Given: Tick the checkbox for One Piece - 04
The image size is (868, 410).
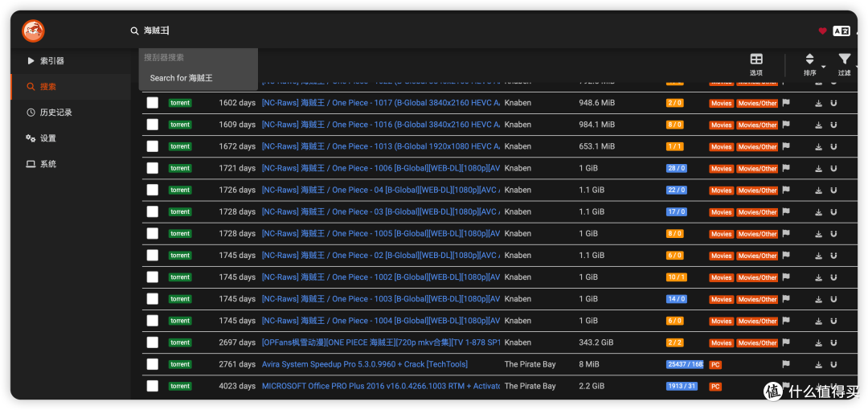Looking at the screenshot, I should [x=152, y=190].
